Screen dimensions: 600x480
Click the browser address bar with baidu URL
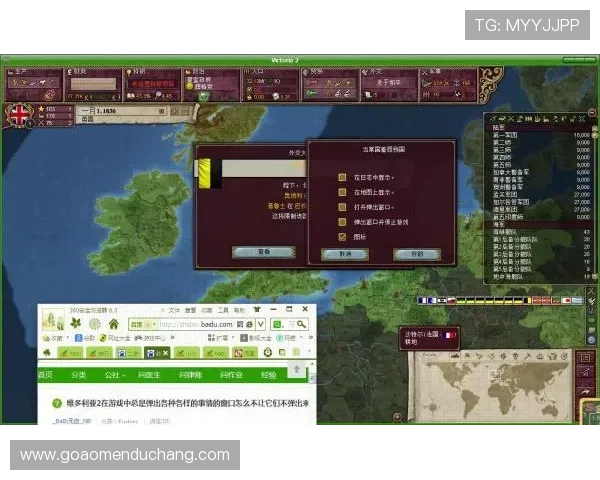tap(200, 324)
